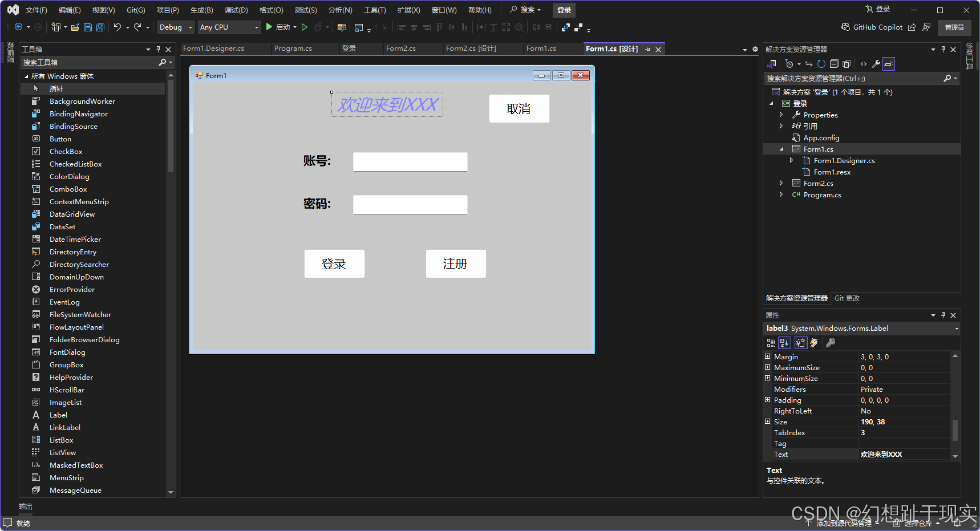Sync with active document in Solution Explorer
Viewport: 980px width, 531px height.
[809, 64]
